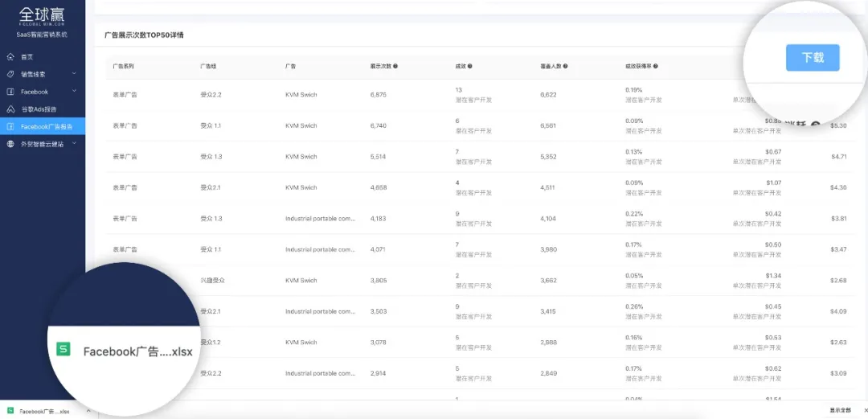868x419 pixels.
Task: Click the help icon next to 覆盖人数 header
Action: [x=566, y=67]
